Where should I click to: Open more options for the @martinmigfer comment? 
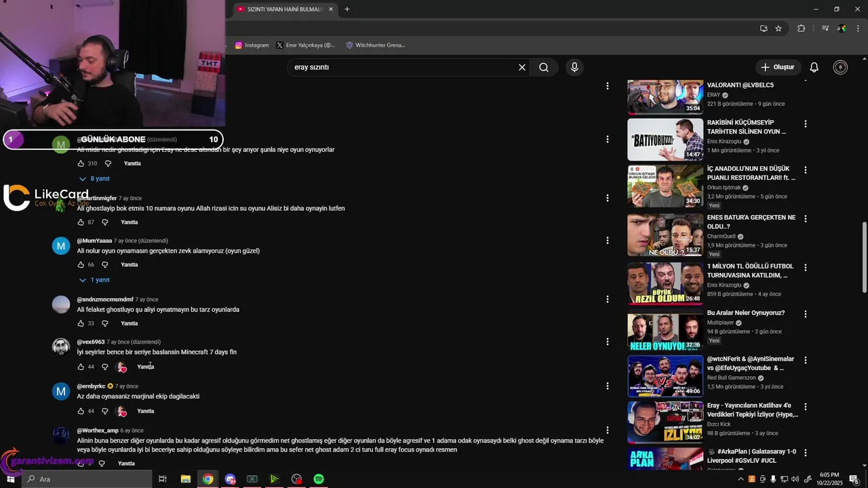(x=608, y=198)
